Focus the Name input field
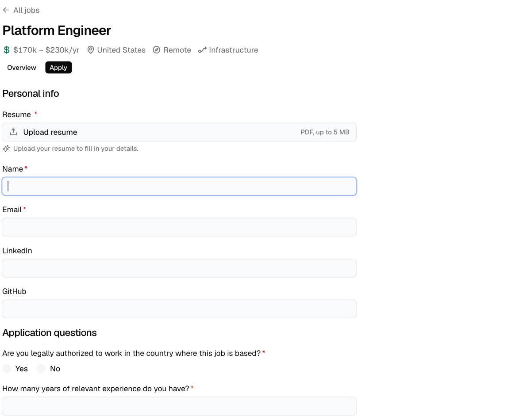 [x=179, y=187]
